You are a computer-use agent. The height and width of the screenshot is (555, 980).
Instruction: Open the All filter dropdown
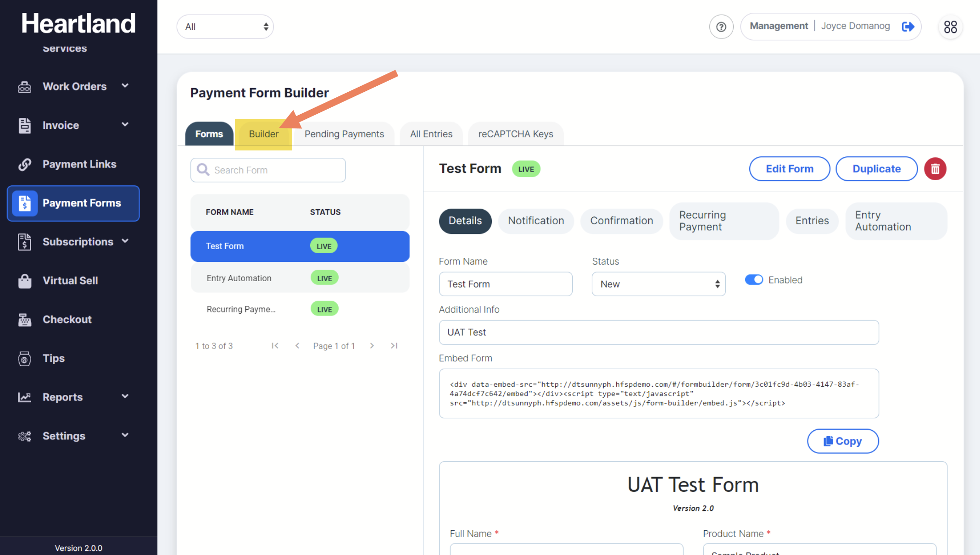(225, 27)
